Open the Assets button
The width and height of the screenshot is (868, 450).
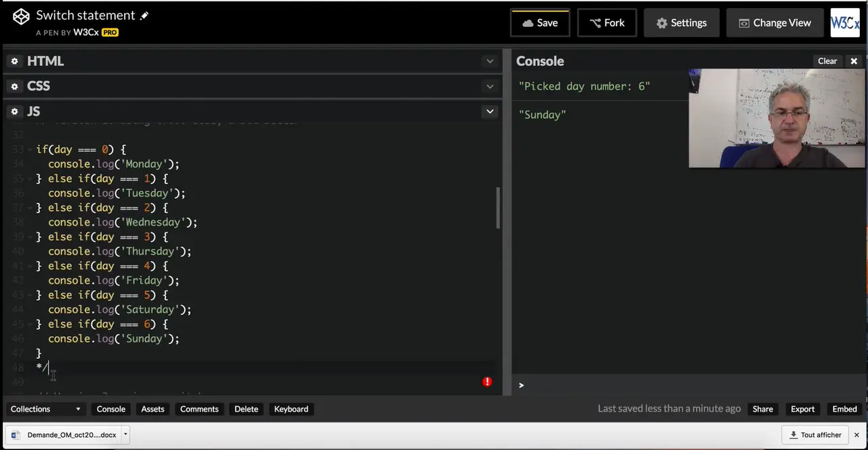[153, 409]
